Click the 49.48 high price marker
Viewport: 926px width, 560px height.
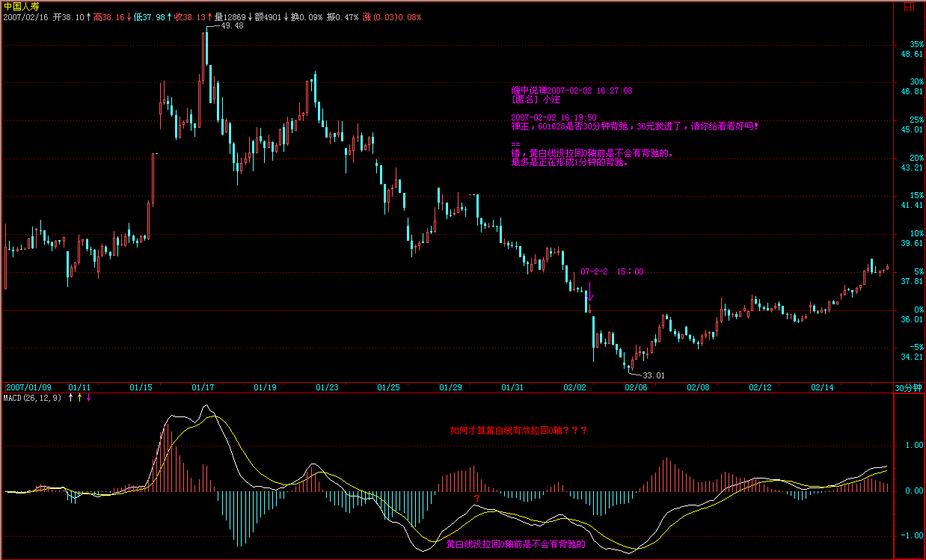point(232,25)
